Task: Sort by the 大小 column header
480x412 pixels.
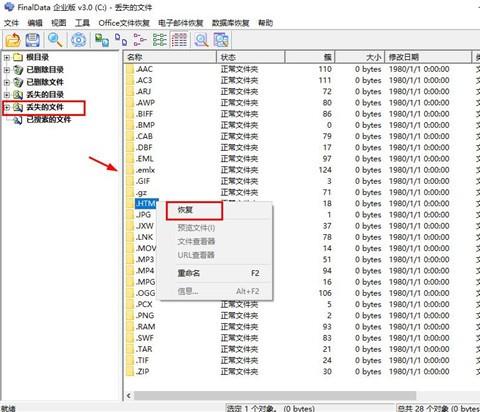Action: click(360, 57)
